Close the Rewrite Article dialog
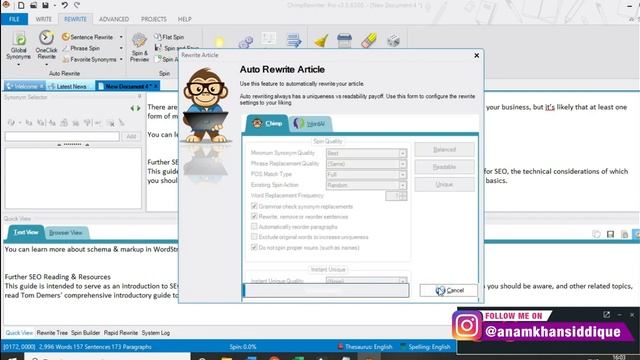Viewport: 640px width, 360px height. [x=476, y=56]
